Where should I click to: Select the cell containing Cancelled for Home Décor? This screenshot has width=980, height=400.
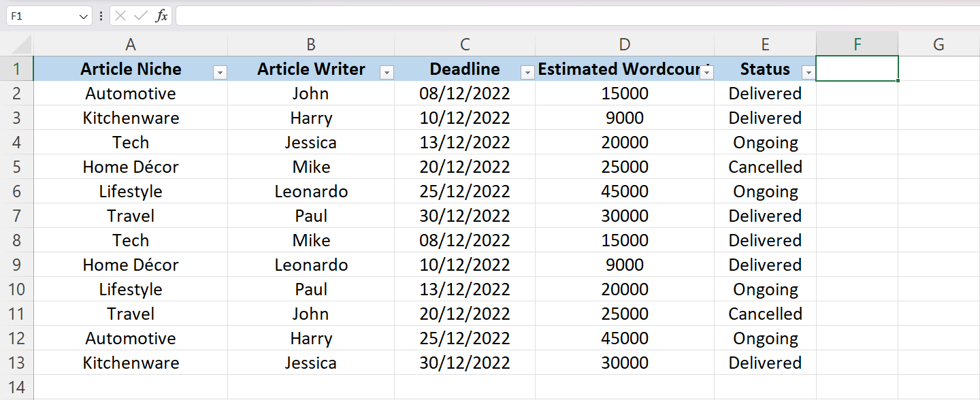pyautogui.click(x=765, y=167)
